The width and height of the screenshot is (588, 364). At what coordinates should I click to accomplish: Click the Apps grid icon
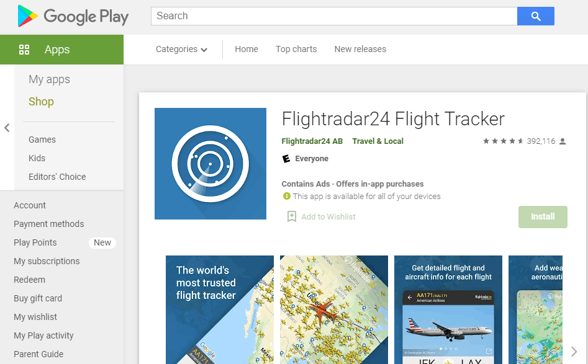(x=24, y=50)
